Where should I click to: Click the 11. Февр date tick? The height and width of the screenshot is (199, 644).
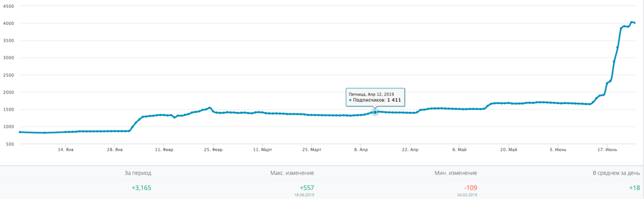[x=164, y=150]
